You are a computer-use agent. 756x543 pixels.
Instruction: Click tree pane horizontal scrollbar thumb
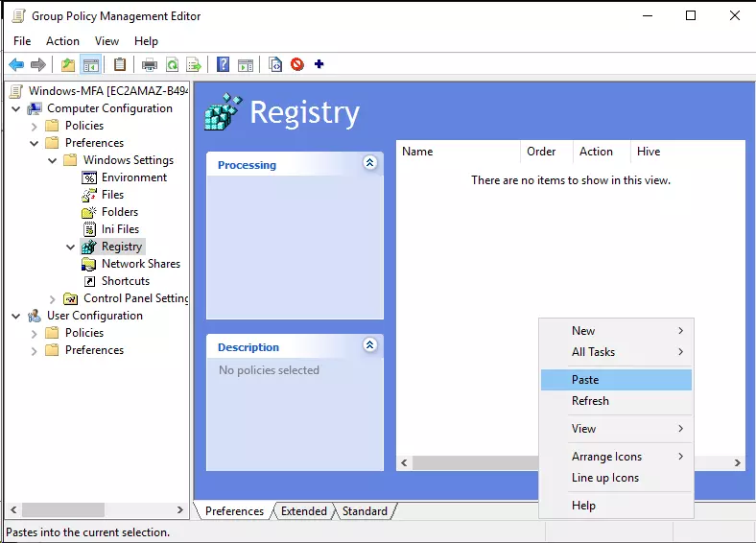63,509
